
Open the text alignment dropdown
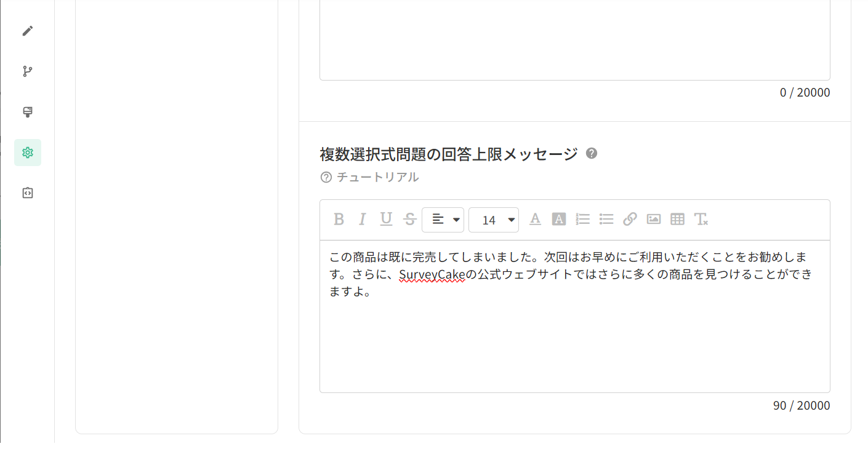tap(443, 220)
